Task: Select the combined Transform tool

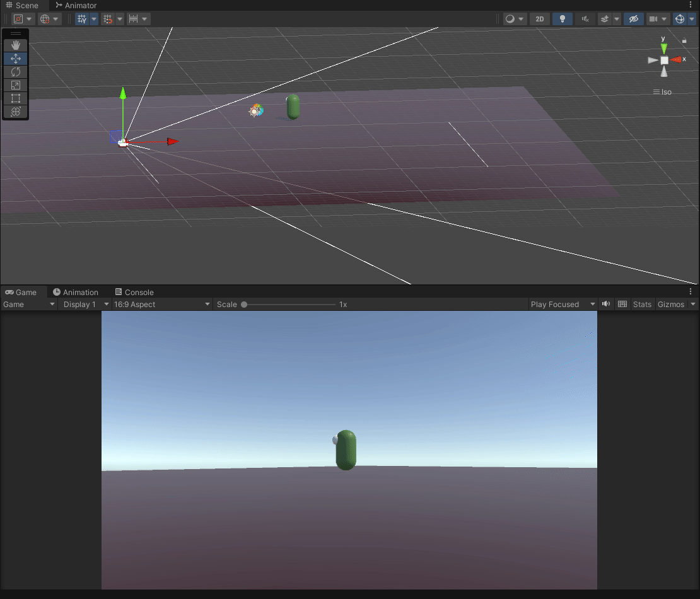Action: point(15,112)
